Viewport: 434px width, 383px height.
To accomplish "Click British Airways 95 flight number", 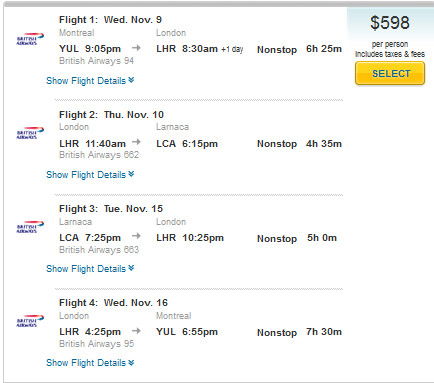I will point(96,344).
